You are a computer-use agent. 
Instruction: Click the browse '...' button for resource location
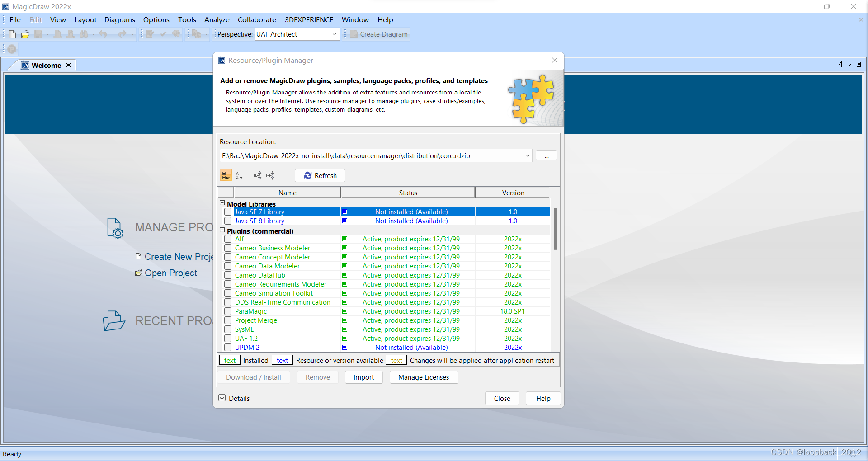coord(546,156)
